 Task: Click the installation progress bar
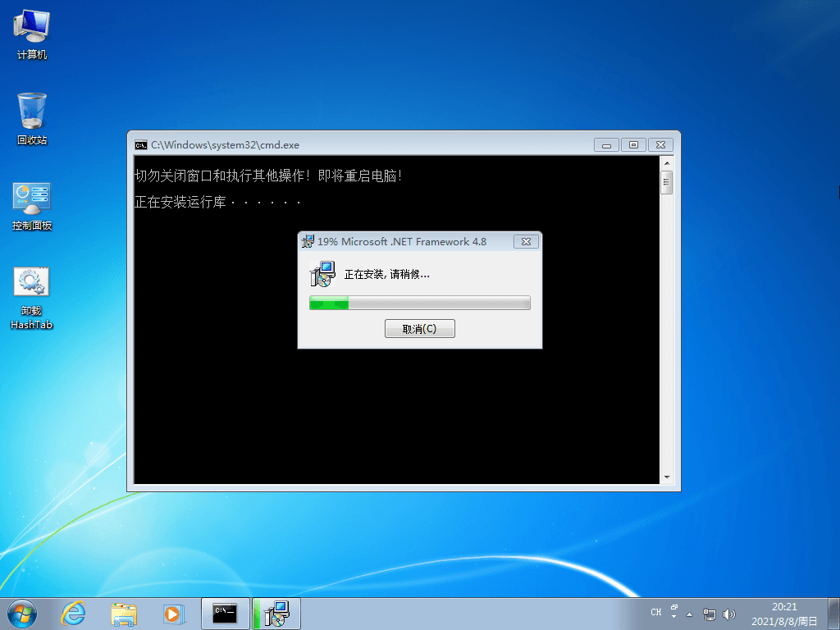420,302
